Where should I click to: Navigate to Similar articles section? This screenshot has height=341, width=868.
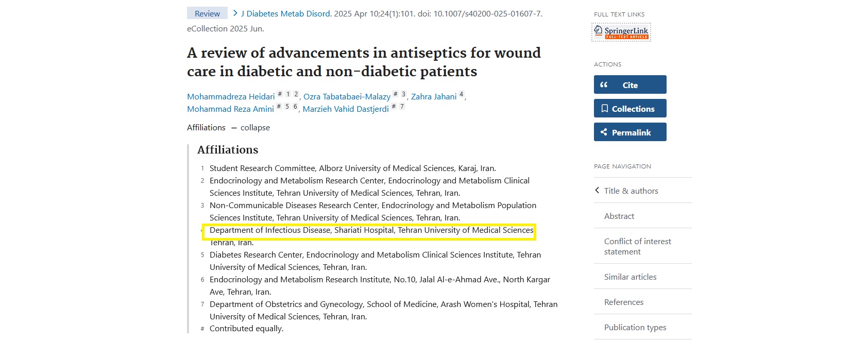(x=630, y=277)
